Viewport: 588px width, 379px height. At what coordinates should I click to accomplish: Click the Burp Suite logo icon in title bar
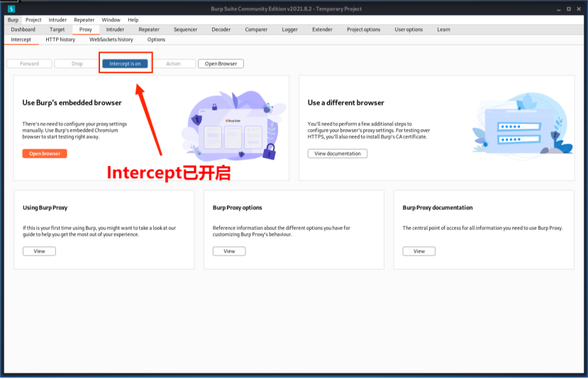click(11, 9)
